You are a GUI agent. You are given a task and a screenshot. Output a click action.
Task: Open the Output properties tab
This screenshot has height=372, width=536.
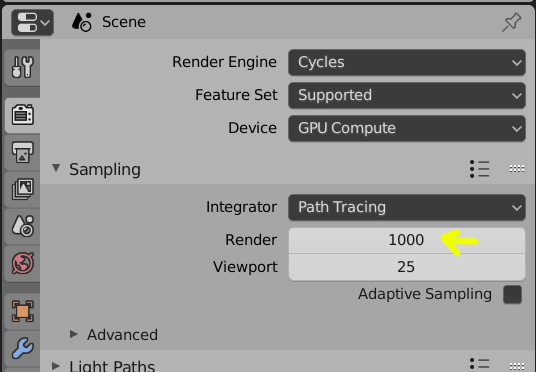(23, 152)
